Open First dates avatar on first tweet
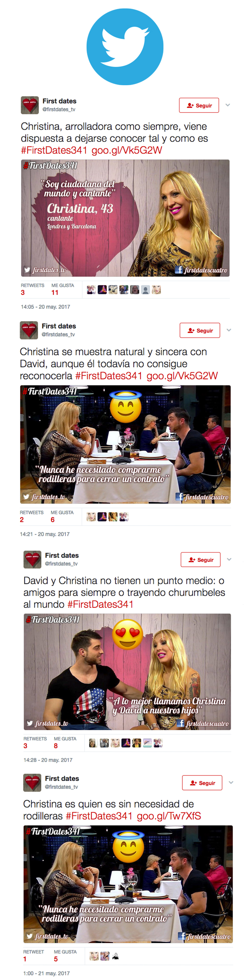 point(30,105)
